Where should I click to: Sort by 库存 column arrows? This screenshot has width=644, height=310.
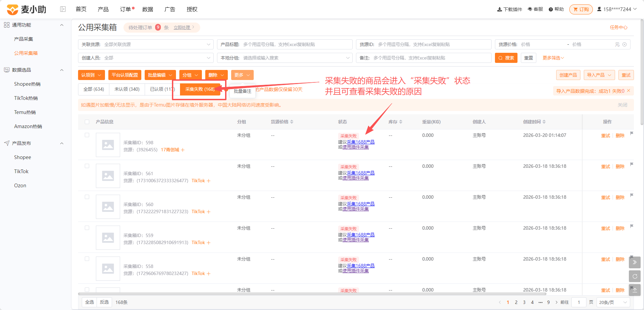(401, 122)
